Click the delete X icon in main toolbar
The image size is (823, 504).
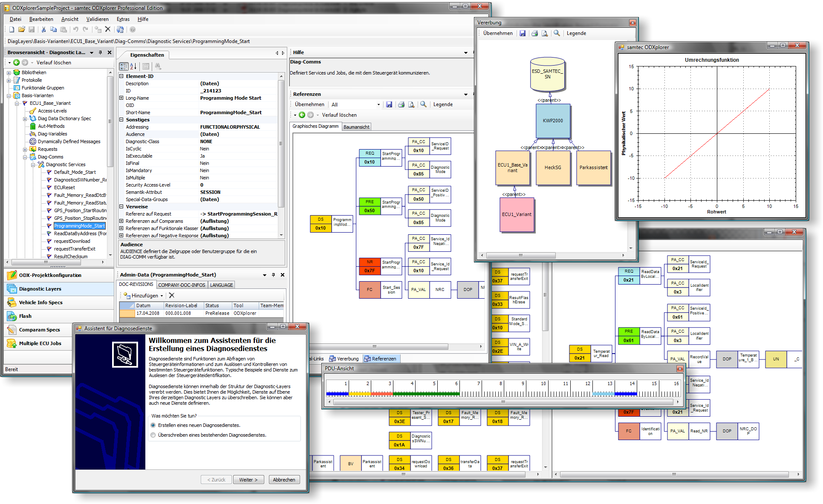[x=108, y=29]
